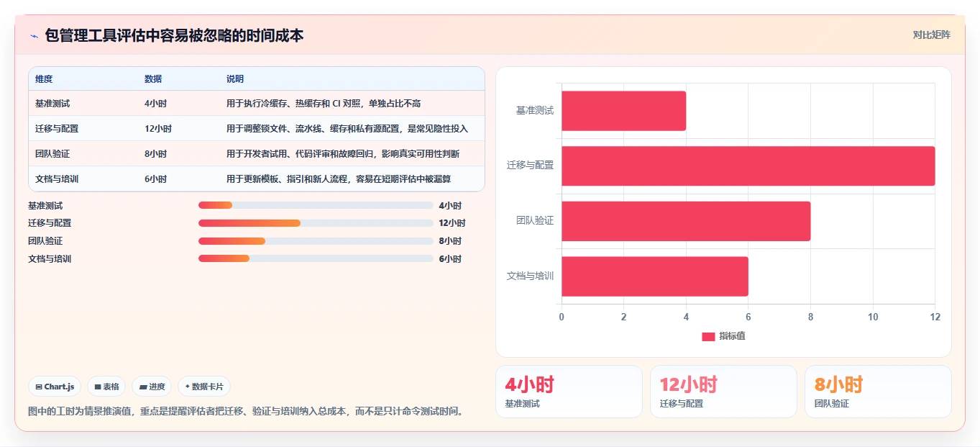Viewport: 980px width, 447px height.
Task: Click the footnote beginning 图中的工时为情景推演值
Action: (x=245, y=412)
